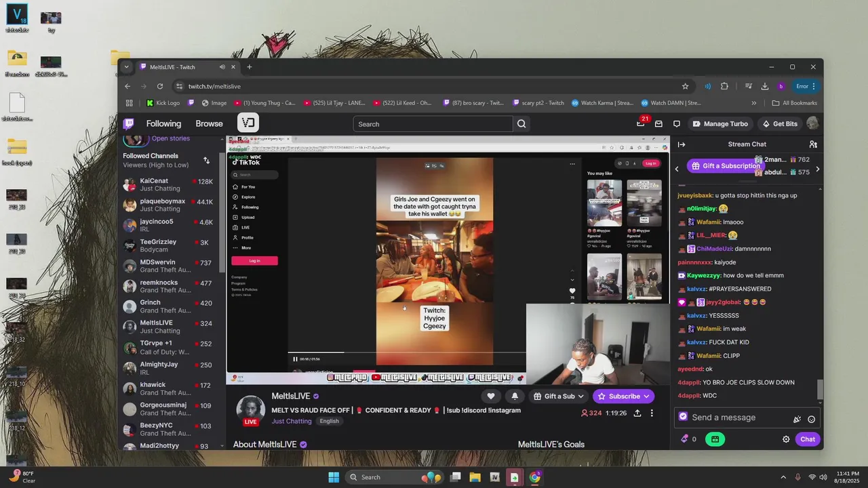Viewport: 868px width, 488px height.
Task: Open the Watch Karma bookmark
Action: (602, 103)
